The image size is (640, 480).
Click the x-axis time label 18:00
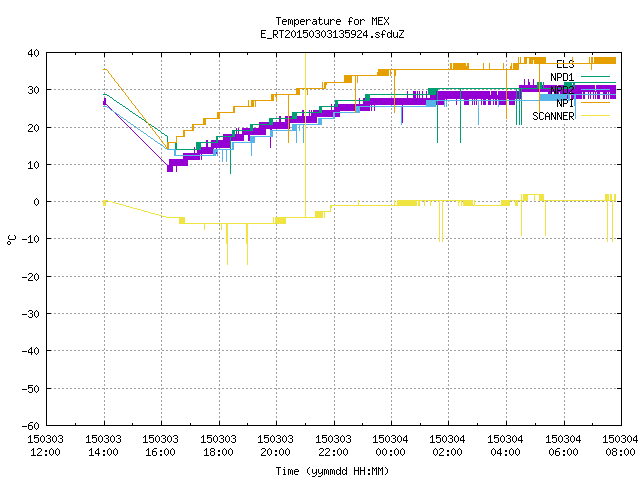(x=218, y=452)
